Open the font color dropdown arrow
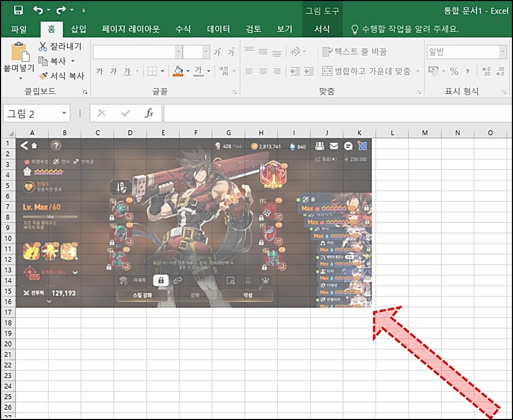513x420 pixels. coord(209,71)
